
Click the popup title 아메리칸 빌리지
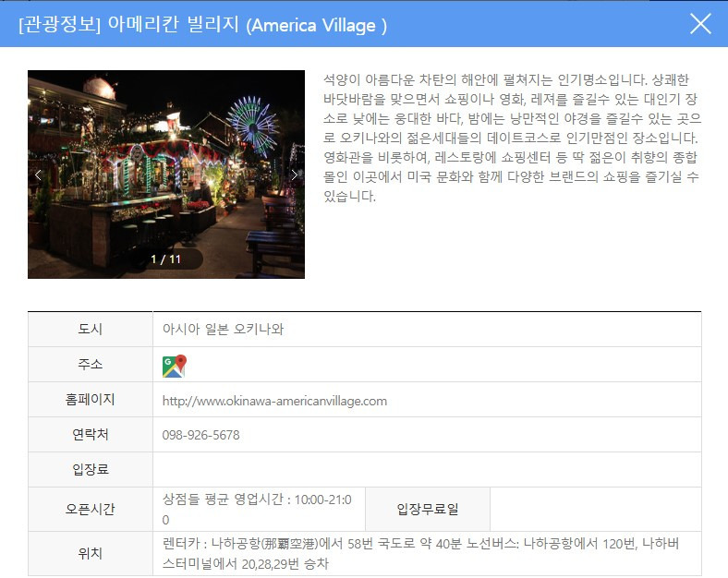(x=173, y=24)
